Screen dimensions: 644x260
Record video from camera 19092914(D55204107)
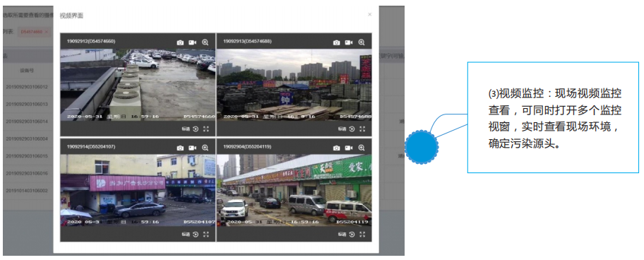(192, 148)
